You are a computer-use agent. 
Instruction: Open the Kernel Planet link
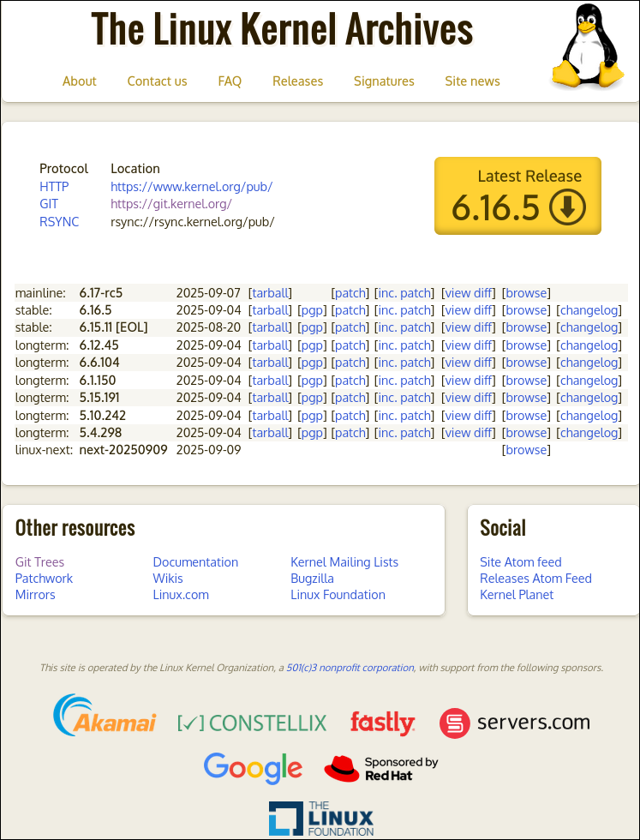pyautogui.click(x=517, y=595)
